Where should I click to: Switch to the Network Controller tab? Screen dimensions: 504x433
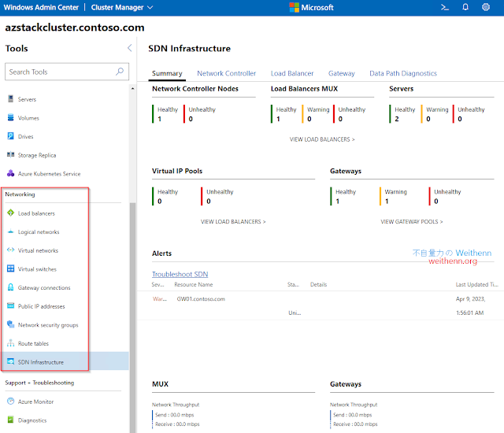point(226,73)
